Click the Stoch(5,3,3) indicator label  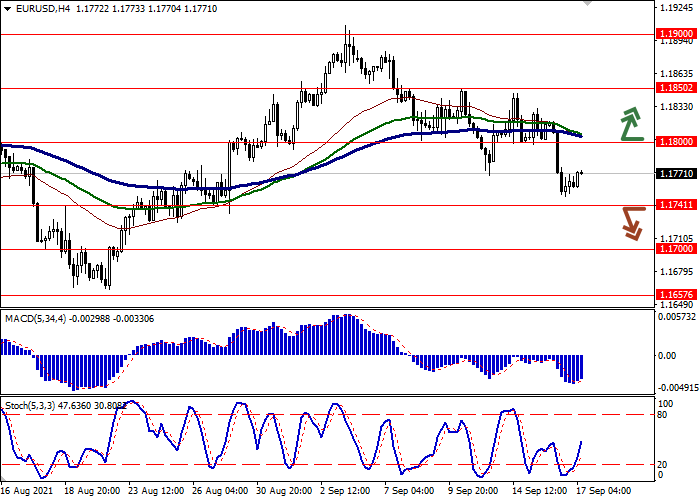[30, 406]
